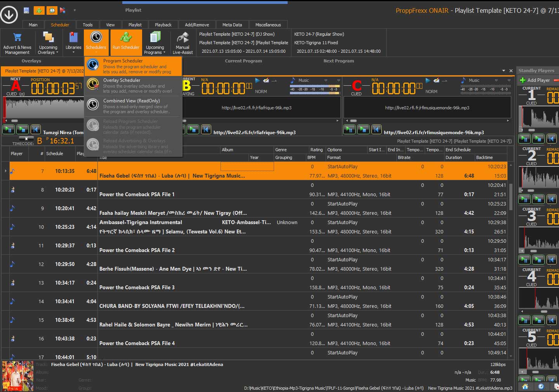This screenshot has width=559, height=392.
Task: Play/pause player A
Action: tap(9, 130)
